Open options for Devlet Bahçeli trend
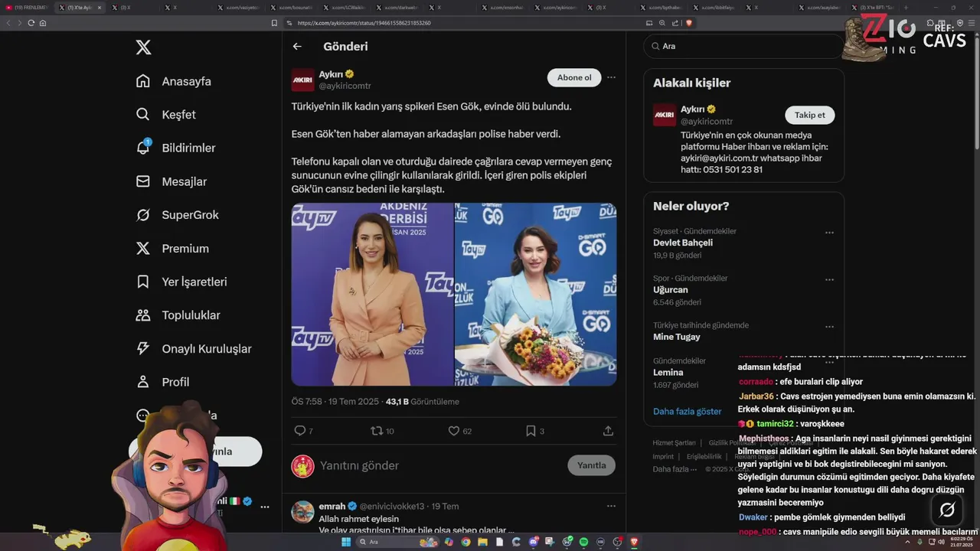The image size is (980, 551). [x=829, y=233]
